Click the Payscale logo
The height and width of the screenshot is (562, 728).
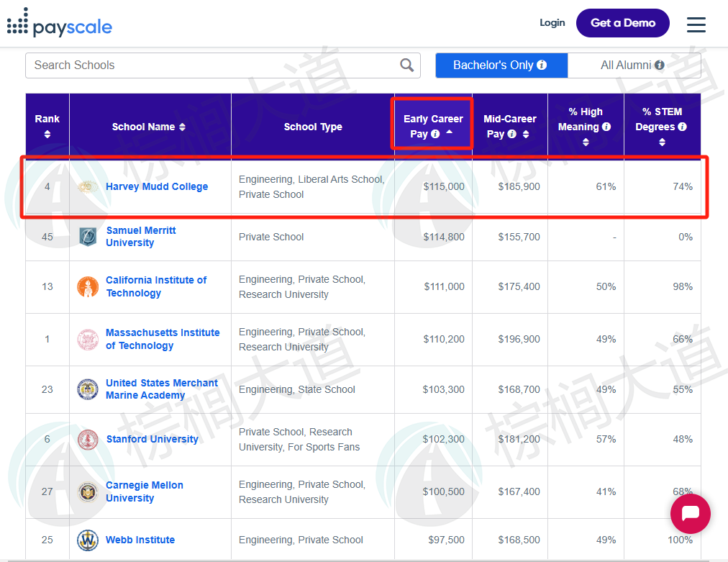(x=60, y=23)
